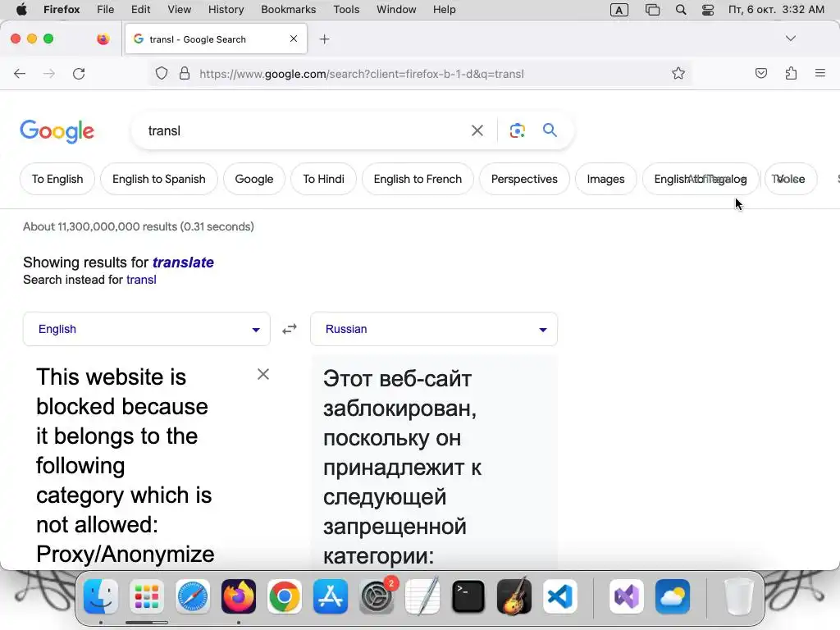Open the History menu
840x630 pixels.
[x=226, y=10]
